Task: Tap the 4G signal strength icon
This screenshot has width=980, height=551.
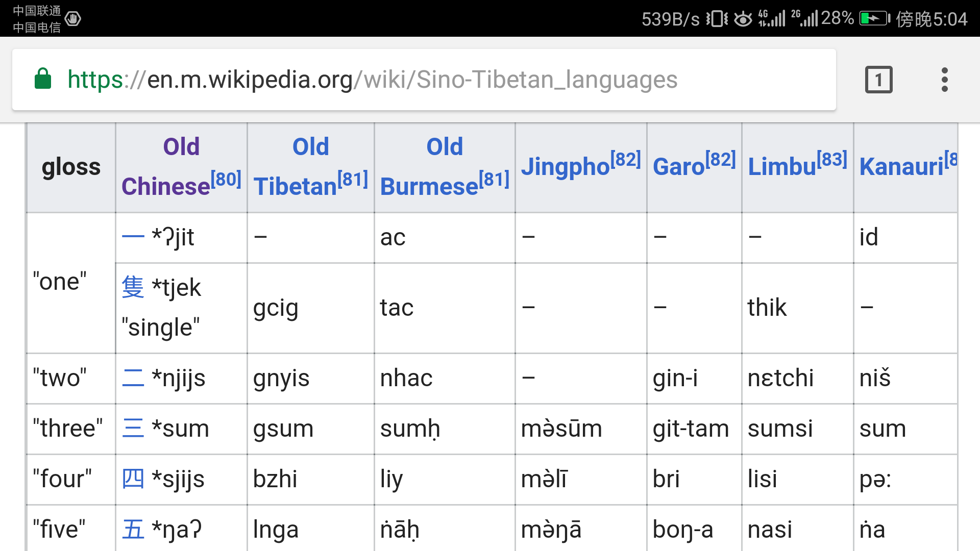Action: click(x=771, y=19)
